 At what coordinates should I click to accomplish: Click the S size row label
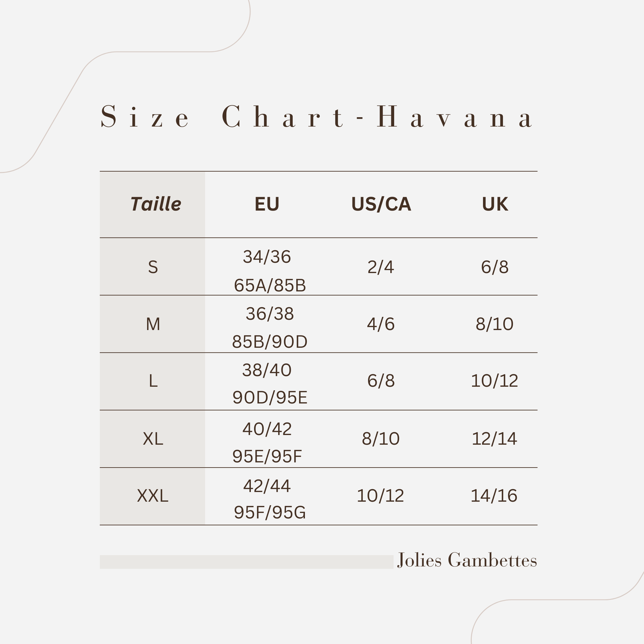153,267
